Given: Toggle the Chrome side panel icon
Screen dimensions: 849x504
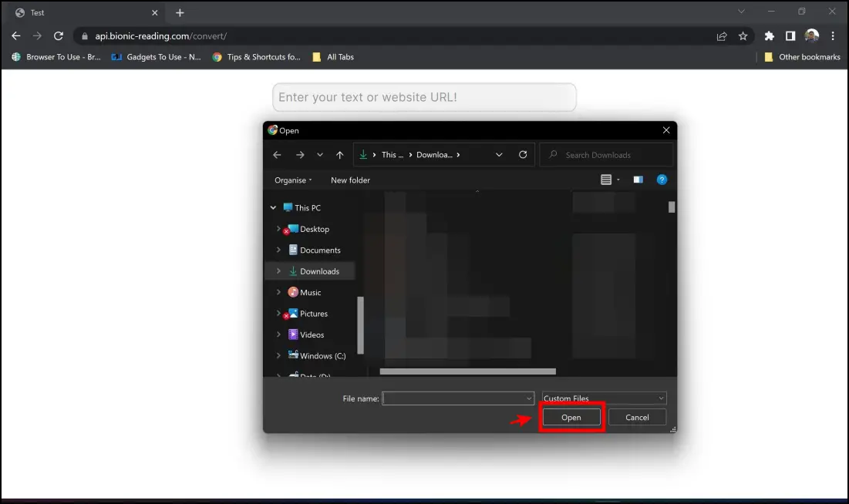Looking at the screenshot, I should [790, 36].
